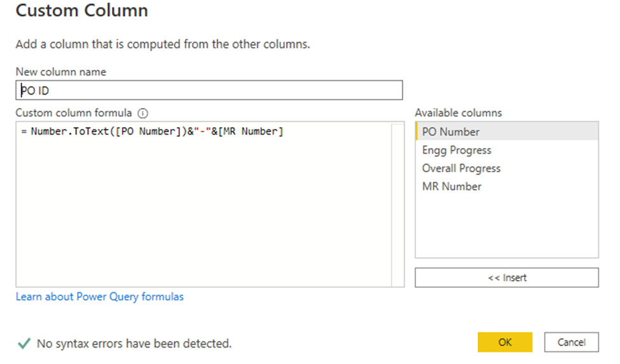620x364 pixels.
Task: Click the "-" string literal in formula
Action: [x=202, y=131]
